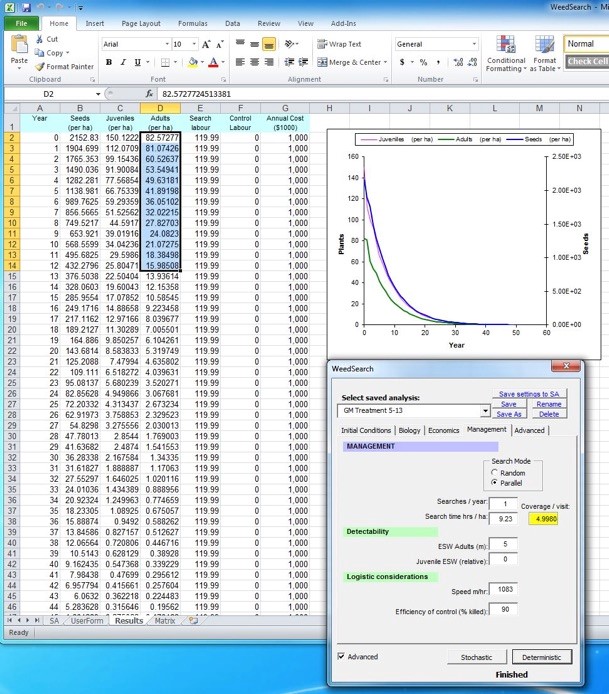Switch to the Matrix sheet tab

pyautogui.click(x=165, y=621)
